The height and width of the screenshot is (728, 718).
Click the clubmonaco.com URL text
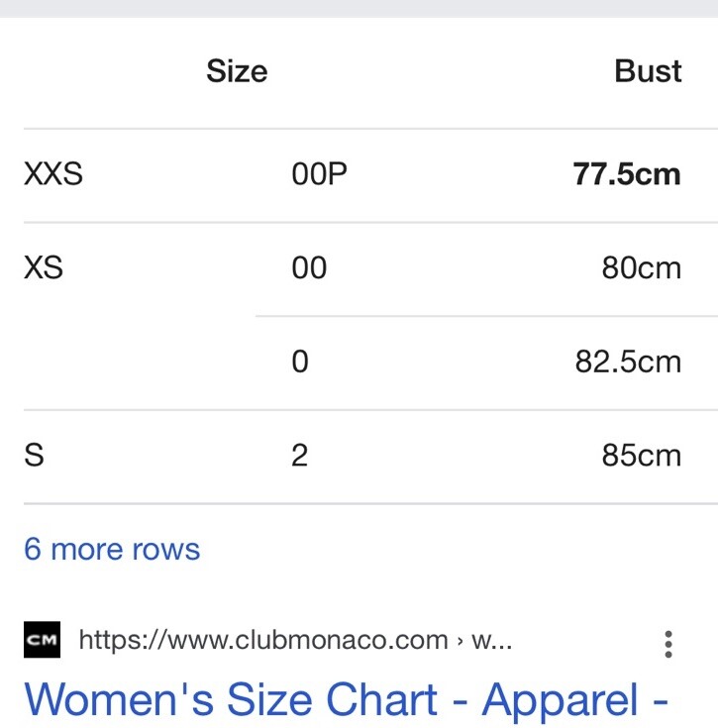[263, 640]
